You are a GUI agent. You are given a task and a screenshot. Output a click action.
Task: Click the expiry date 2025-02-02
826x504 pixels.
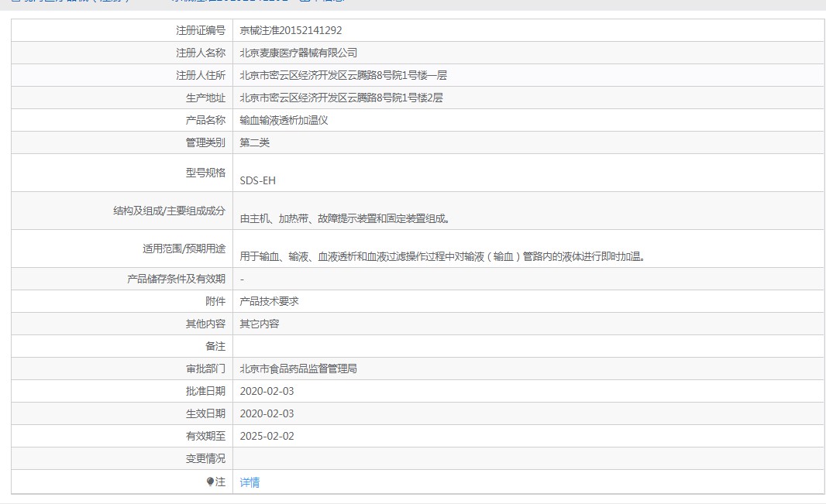click(267, 436)
